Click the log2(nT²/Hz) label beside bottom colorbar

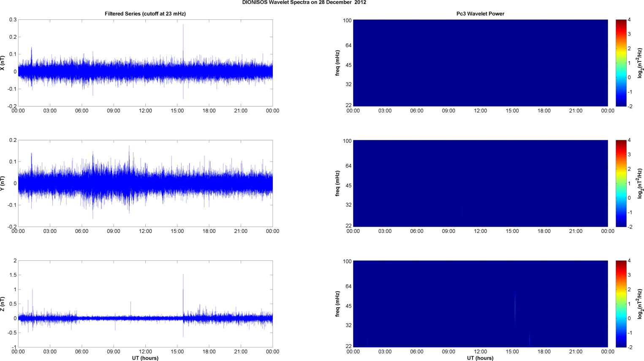[x=640, y=304]
